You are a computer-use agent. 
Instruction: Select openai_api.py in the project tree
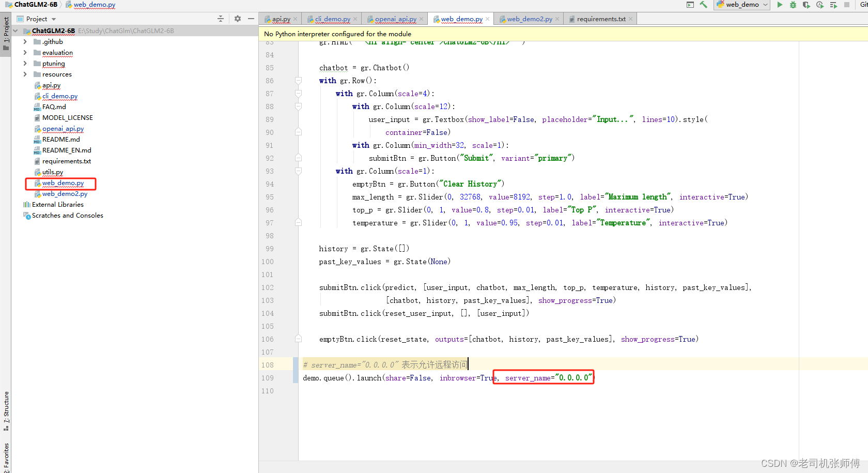[x=63, y=129]
